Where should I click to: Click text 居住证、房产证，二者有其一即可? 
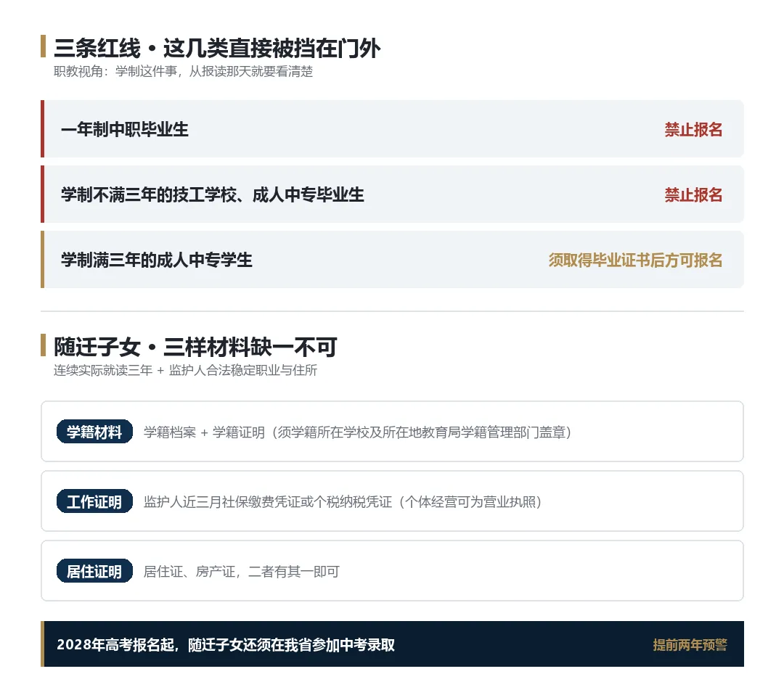[242, 571]
